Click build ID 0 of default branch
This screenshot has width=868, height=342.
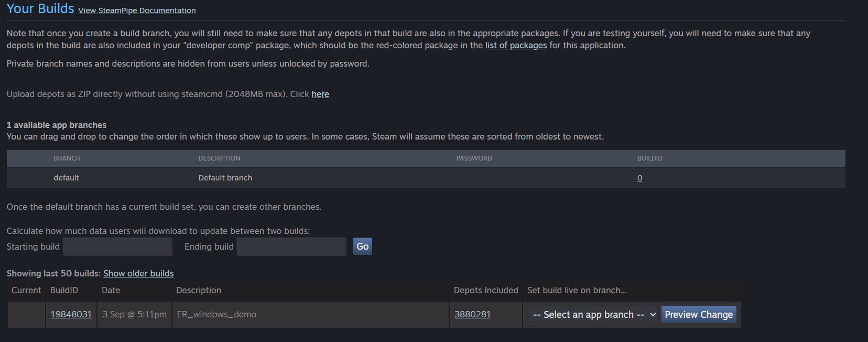point(639,178)
